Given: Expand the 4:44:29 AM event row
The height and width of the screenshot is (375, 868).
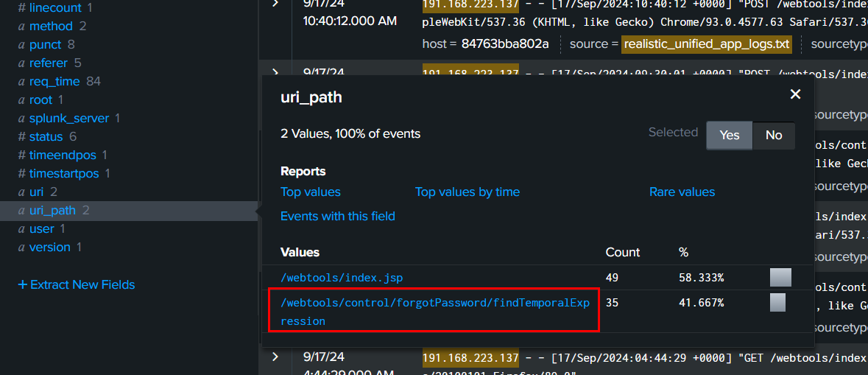Looking at the screenshot, I should point(275,357).
